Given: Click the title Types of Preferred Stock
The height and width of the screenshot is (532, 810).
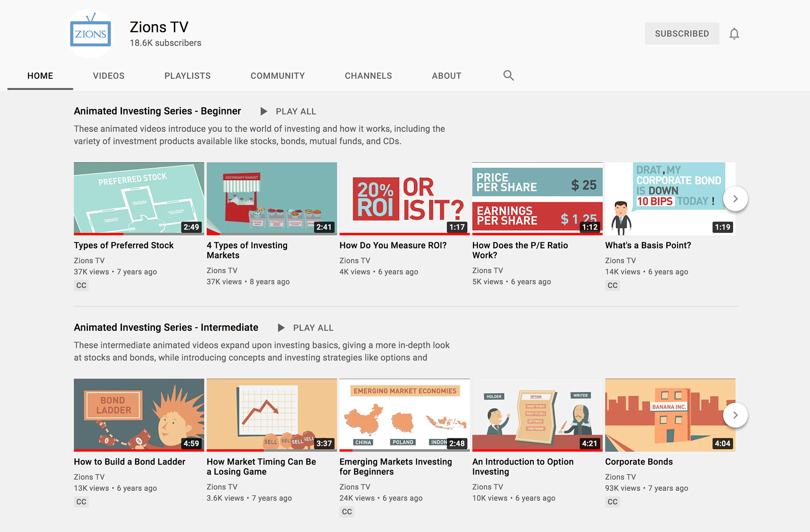Looking at the screenshot, I should [x=124, y=245].
